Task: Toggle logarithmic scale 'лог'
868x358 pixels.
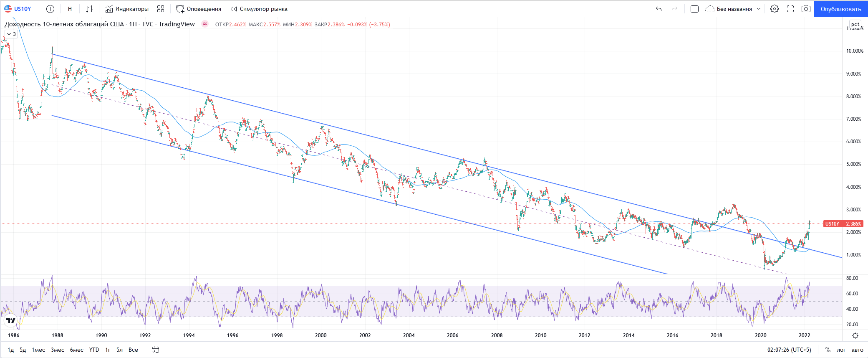Action: [841, 350]
